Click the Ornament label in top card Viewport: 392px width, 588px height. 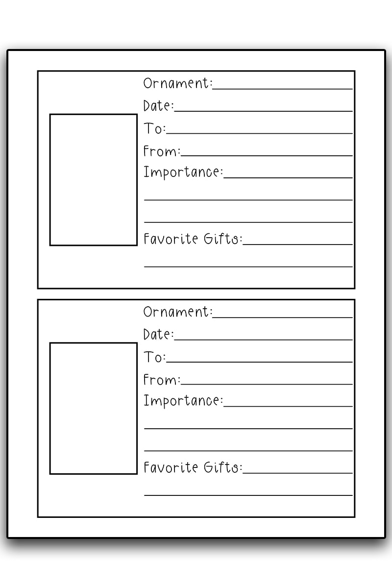[x=178, y=83]
